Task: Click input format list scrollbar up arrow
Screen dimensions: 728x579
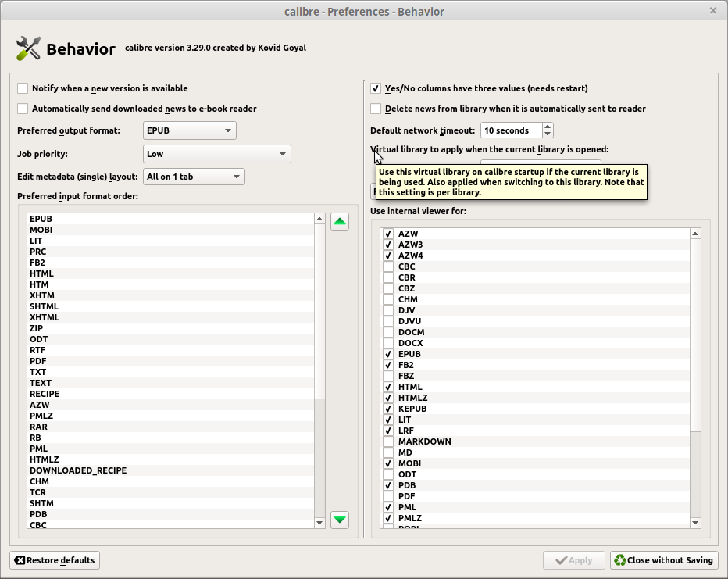Action: 319,219
